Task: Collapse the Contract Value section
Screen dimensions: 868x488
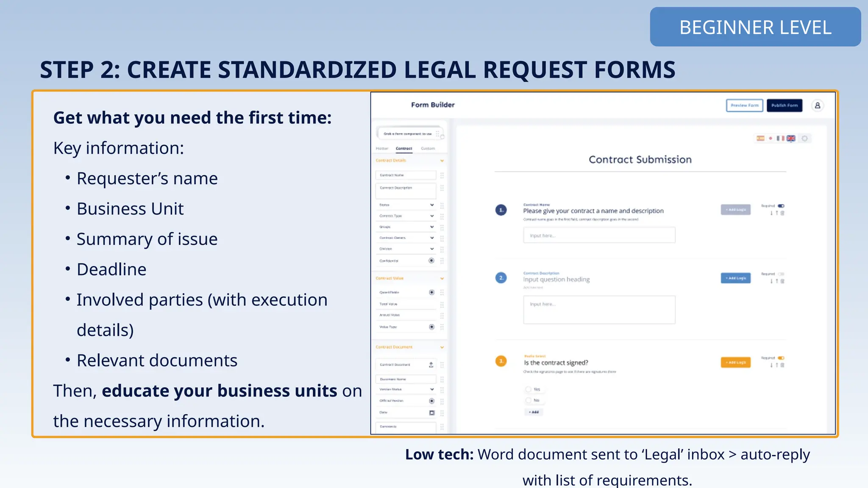Action: tap(442, 278)
